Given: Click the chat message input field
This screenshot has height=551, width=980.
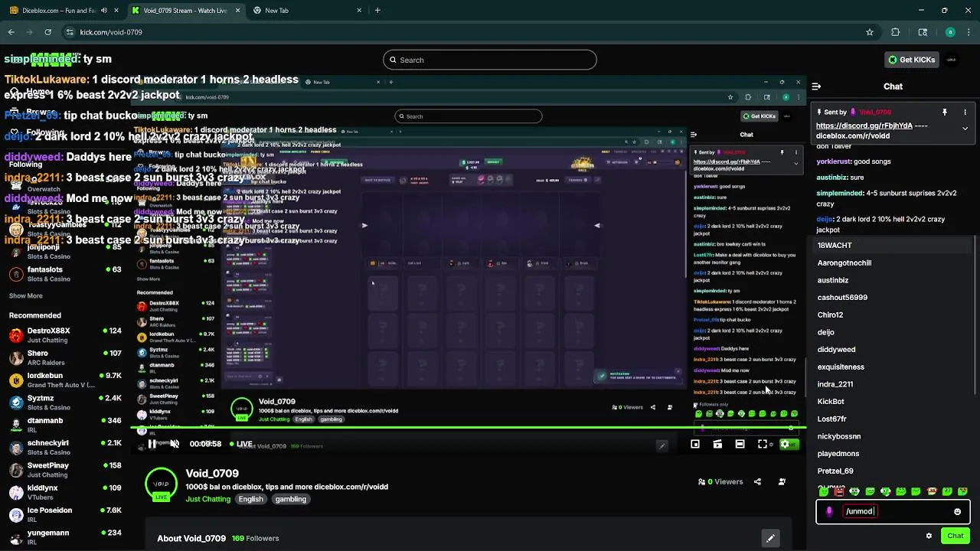Looking at the screenshot, I should click(893, 511).
